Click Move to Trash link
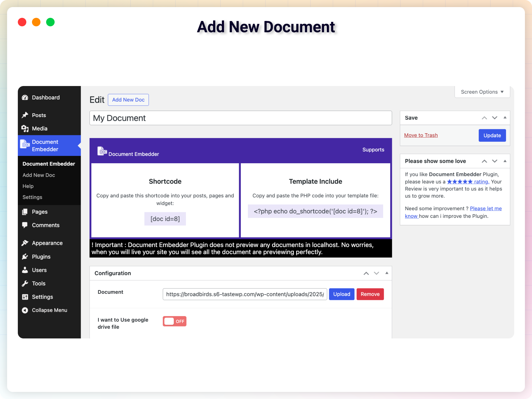 421,135
